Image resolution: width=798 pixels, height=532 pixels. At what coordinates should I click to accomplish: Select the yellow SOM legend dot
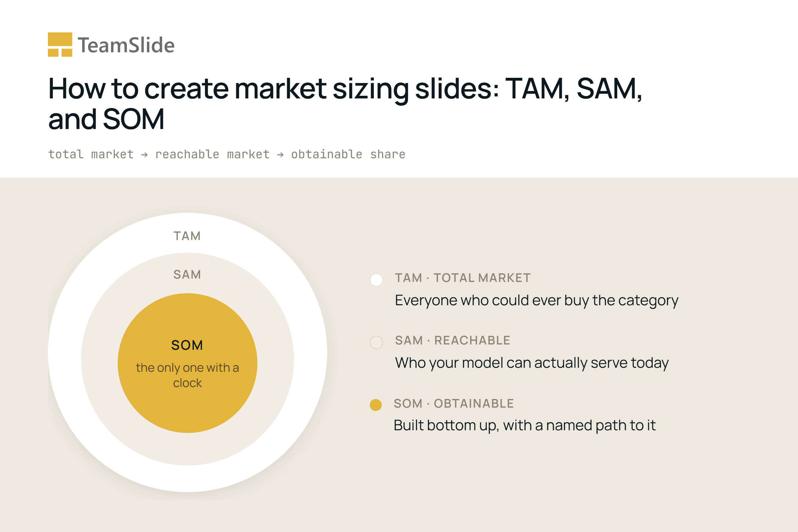click(x=376, y=405)
